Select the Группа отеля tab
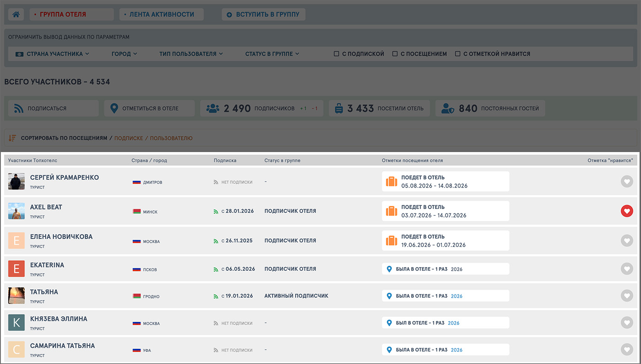Image resolution: width=641 pixels, height=364 pixels. [x=71, y=15]
